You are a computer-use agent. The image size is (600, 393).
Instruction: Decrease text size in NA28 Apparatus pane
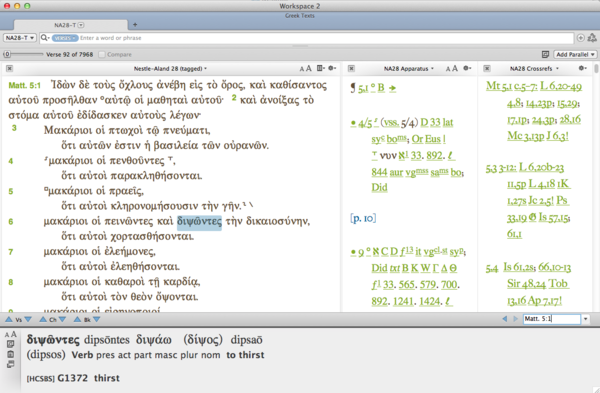[x=448, y=69]
